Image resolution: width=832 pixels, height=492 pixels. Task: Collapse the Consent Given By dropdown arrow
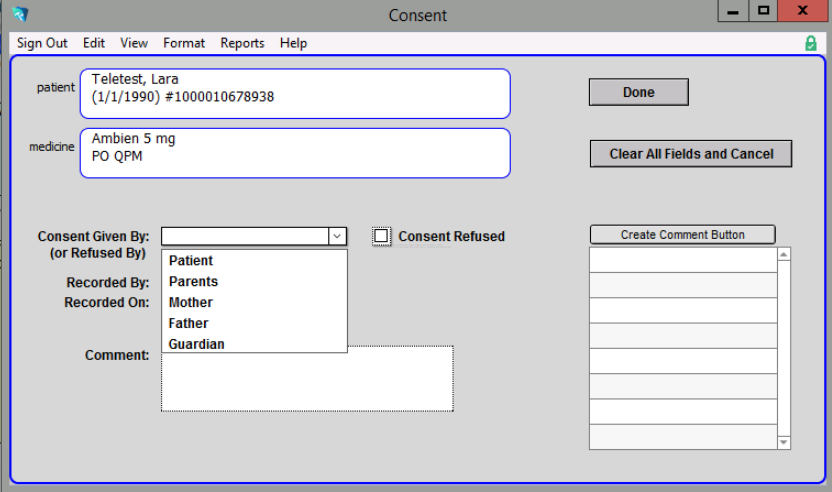point(337,237)
